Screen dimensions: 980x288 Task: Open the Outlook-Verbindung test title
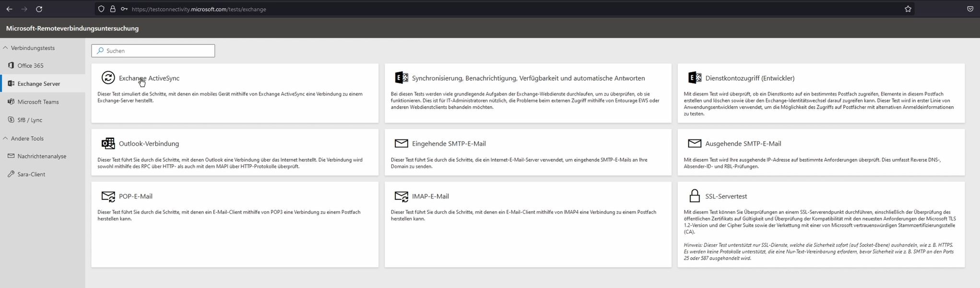click(x=149, y=143)
